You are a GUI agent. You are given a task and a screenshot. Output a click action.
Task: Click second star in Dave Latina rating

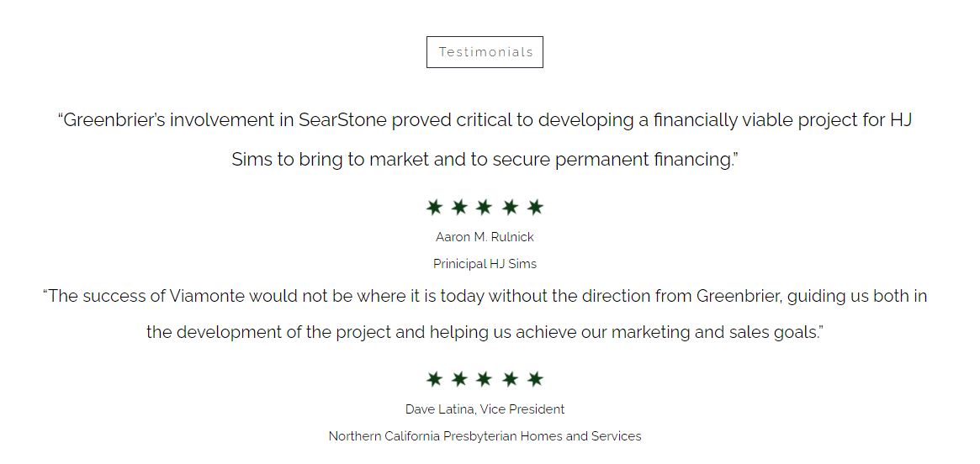click(x=459, y=379)
